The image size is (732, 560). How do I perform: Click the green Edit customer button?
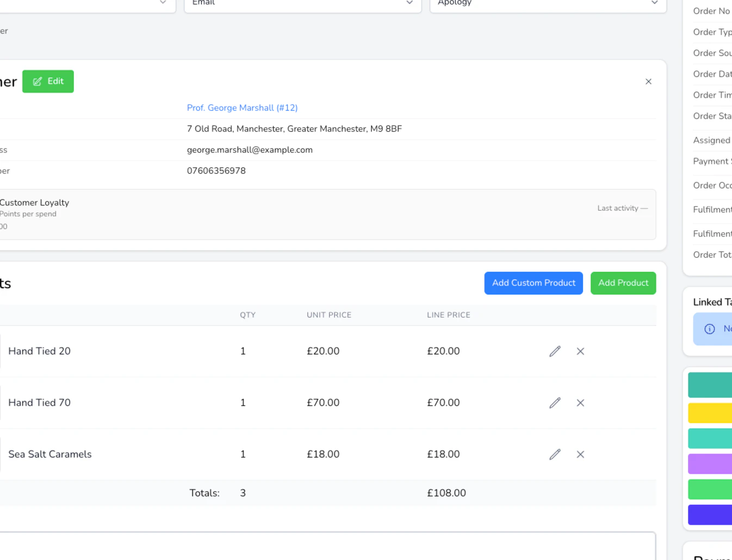48,81
